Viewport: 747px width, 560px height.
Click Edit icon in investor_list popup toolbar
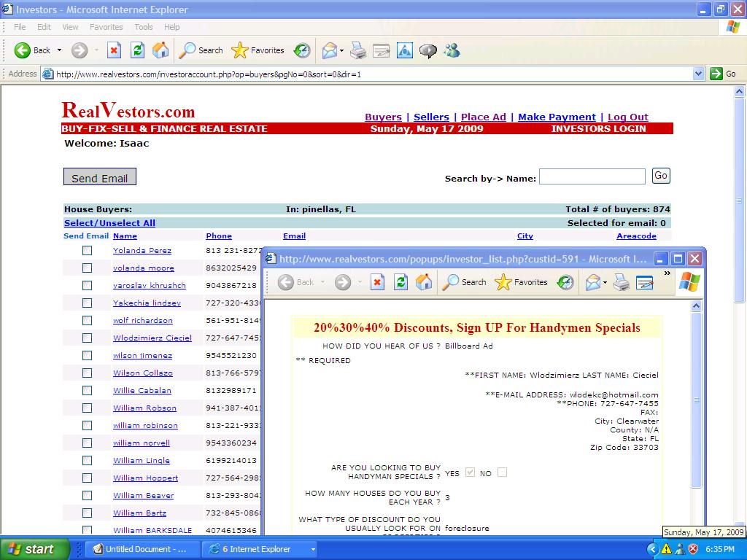click(645, 282)
